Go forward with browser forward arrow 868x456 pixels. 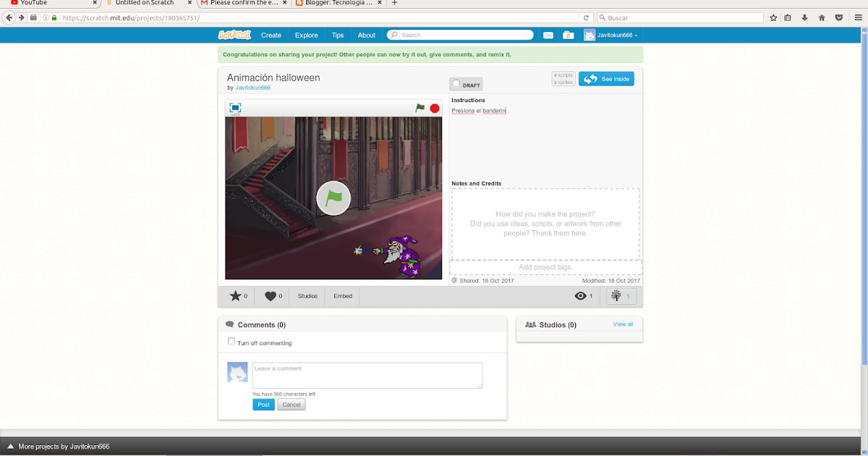pos(22,17)
